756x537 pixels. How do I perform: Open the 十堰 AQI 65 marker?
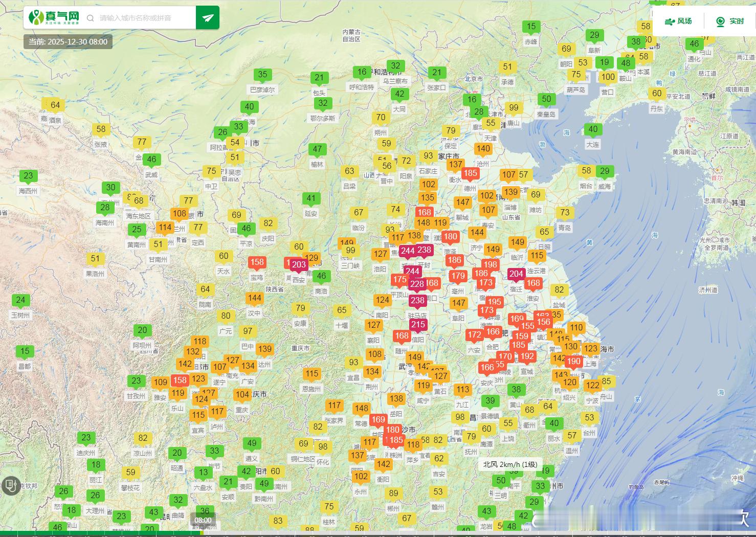342,311
